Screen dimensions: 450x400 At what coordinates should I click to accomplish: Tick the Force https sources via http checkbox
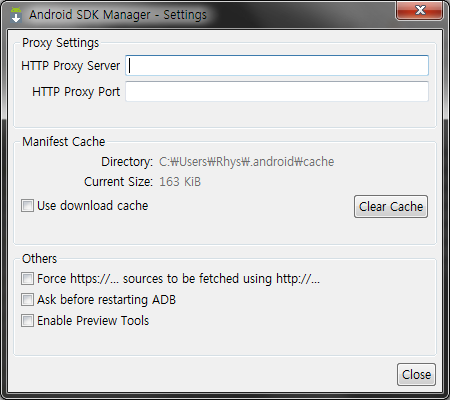27,279
